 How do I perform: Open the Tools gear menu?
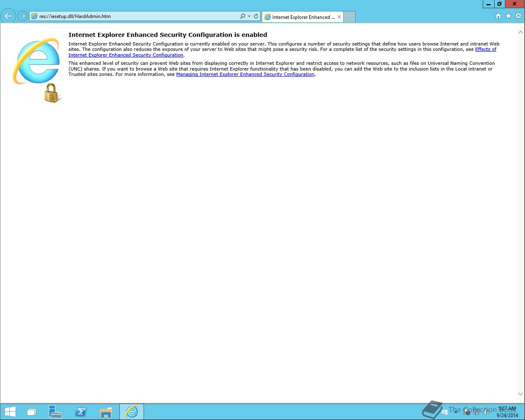[x=518, y=16]
